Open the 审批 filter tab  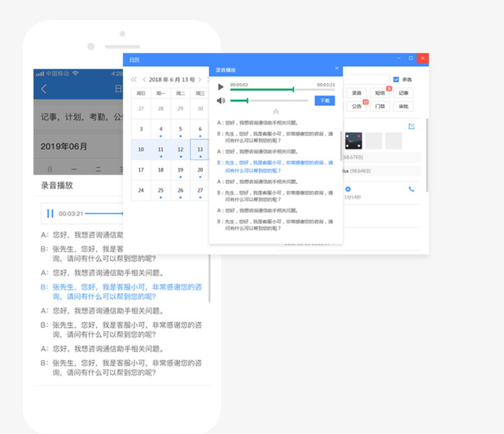(x=403, y=106)
